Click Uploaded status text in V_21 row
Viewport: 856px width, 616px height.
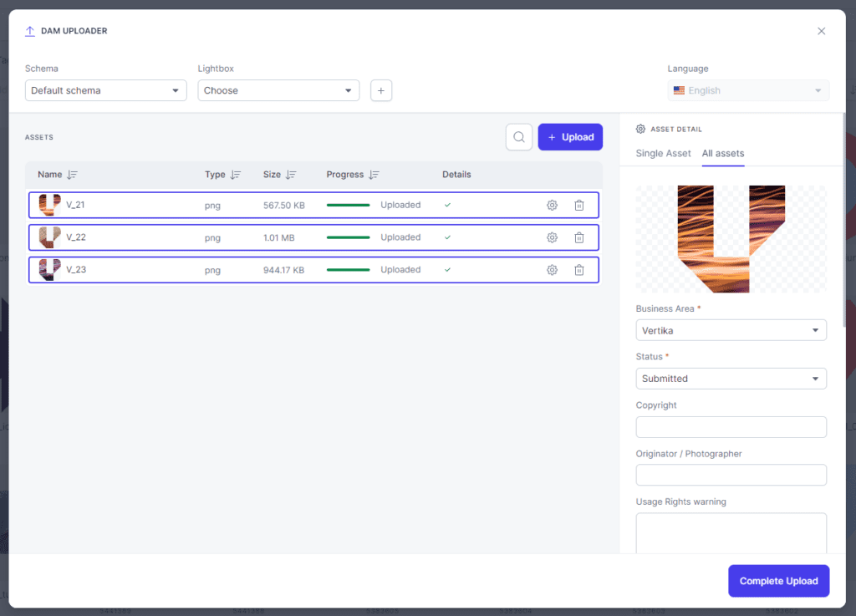(x=400, y=205)
